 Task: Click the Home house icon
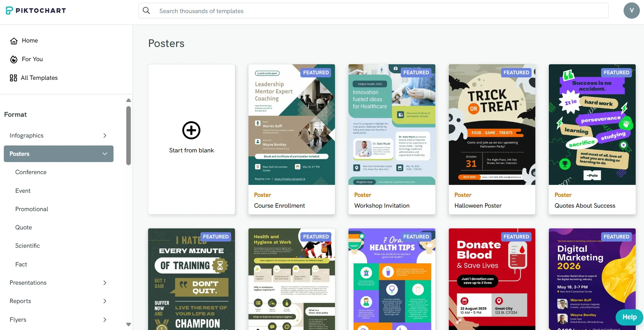pos(14,41)
